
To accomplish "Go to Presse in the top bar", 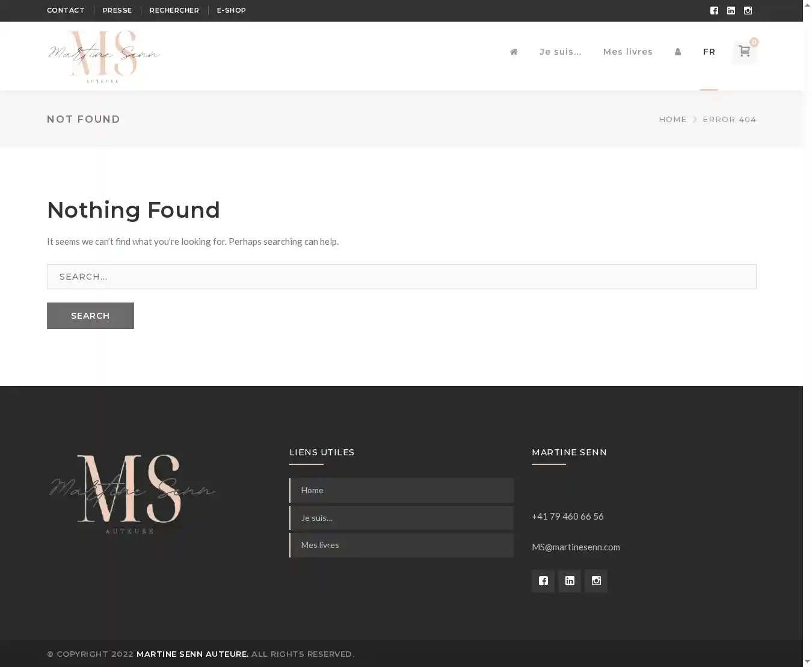I will click(x=117, y=10).
